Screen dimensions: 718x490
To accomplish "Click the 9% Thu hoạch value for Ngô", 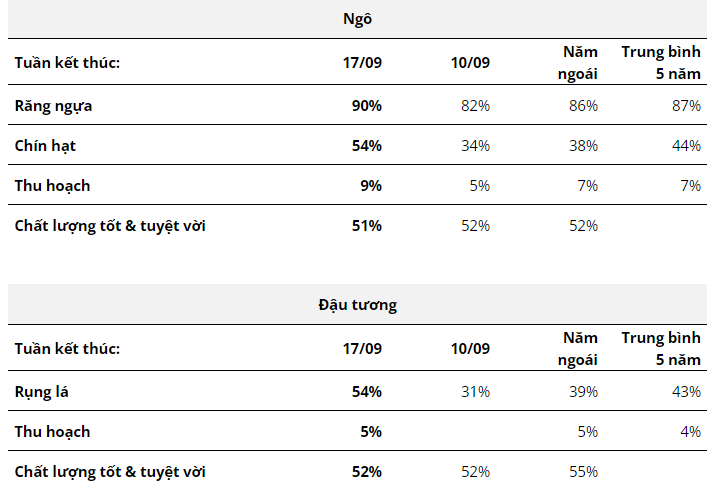I will tap(371, 185).
